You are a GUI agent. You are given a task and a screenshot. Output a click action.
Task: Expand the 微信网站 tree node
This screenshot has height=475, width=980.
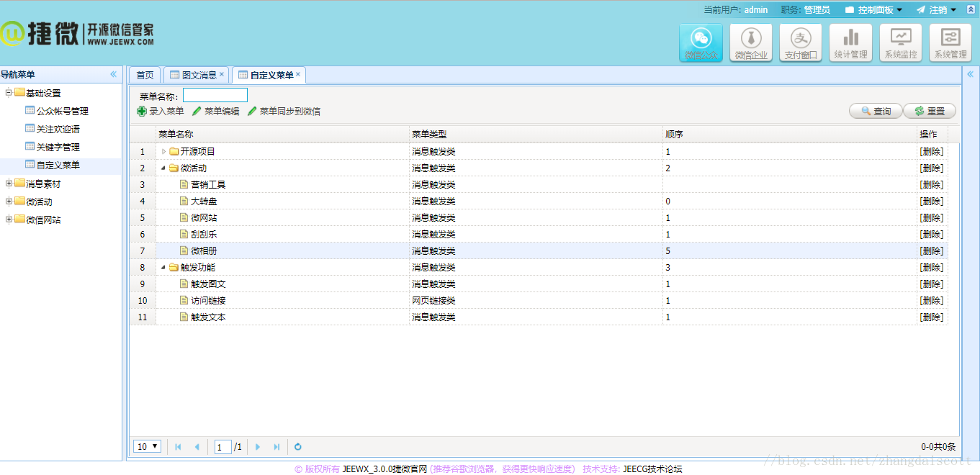coord(9,219)
